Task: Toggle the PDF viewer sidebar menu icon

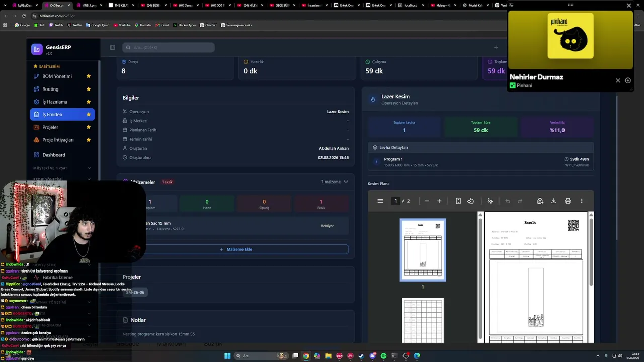Action: click(380, 201)
